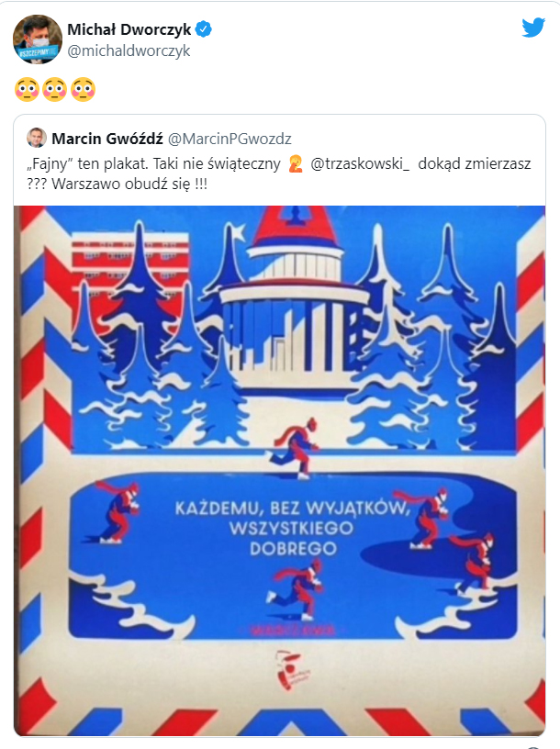560x749 pixels.
Task: Click the Twitter bird logo
Action: click(533, 28)
